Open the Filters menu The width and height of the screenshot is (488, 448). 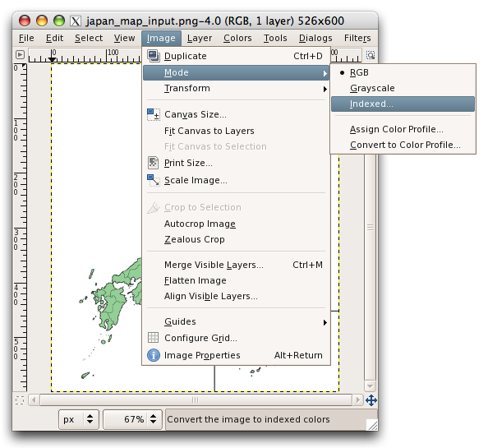tap(357, 38)
